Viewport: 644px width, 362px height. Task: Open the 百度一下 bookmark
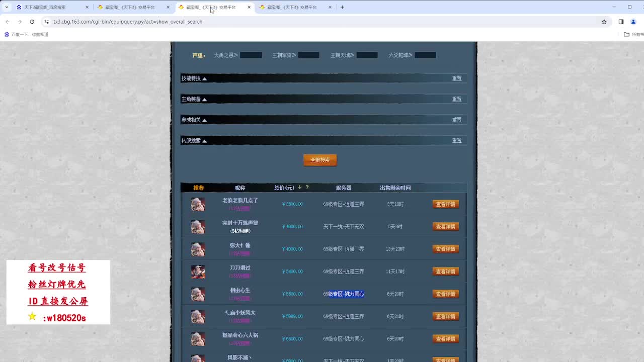click(x=27, y=35)
